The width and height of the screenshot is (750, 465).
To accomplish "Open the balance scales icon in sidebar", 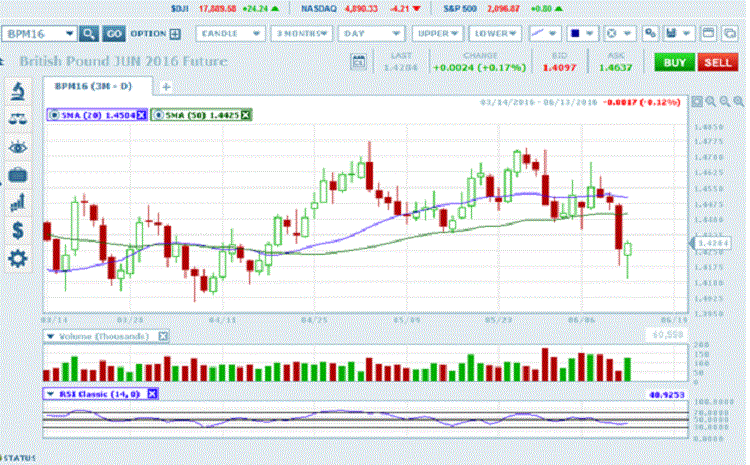I will point(18,119).
